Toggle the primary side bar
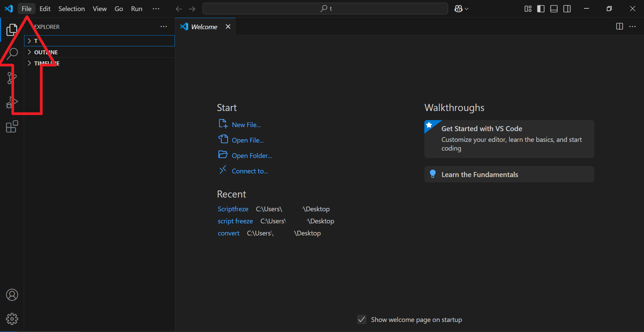Image resolution: width=644 pixels, height=332 pixels. coord(541,9)
